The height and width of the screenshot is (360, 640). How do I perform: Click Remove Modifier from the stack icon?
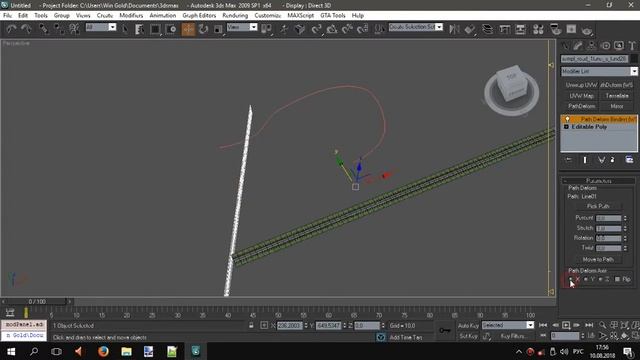coord(612,160)
